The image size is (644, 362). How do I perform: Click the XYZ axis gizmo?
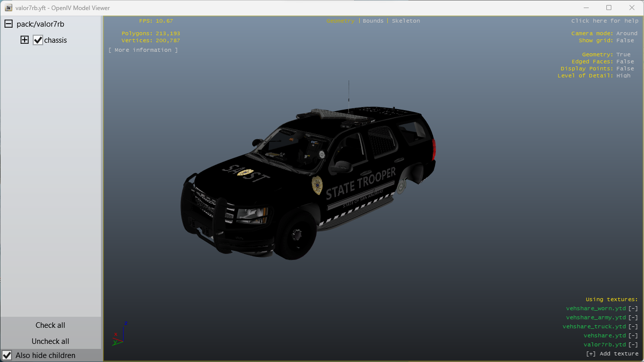120,334
